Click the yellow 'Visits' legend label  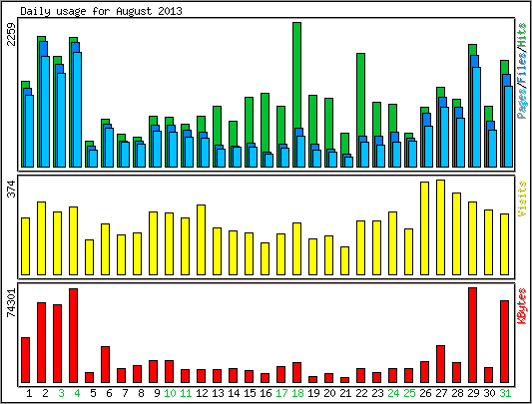521,199
